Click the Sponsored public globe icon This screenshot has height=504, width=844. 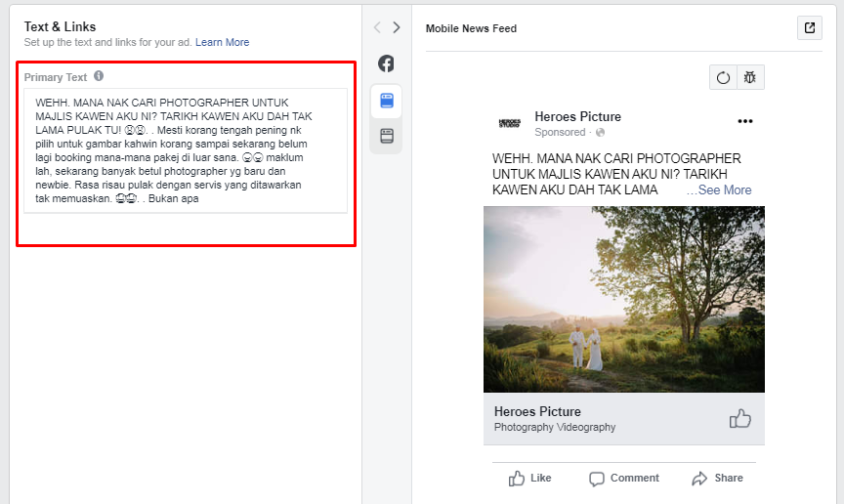click(600, 133)
